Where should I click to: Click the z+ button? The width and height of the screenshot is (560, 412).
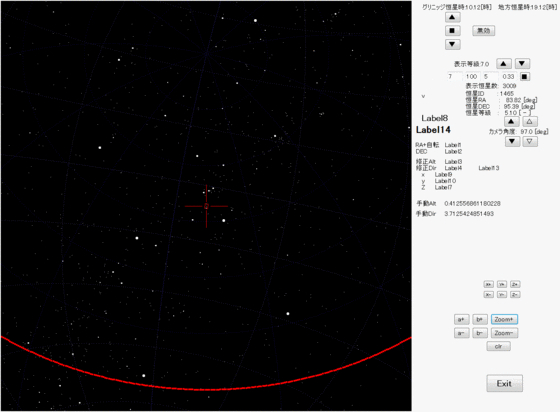coord(515,285)
